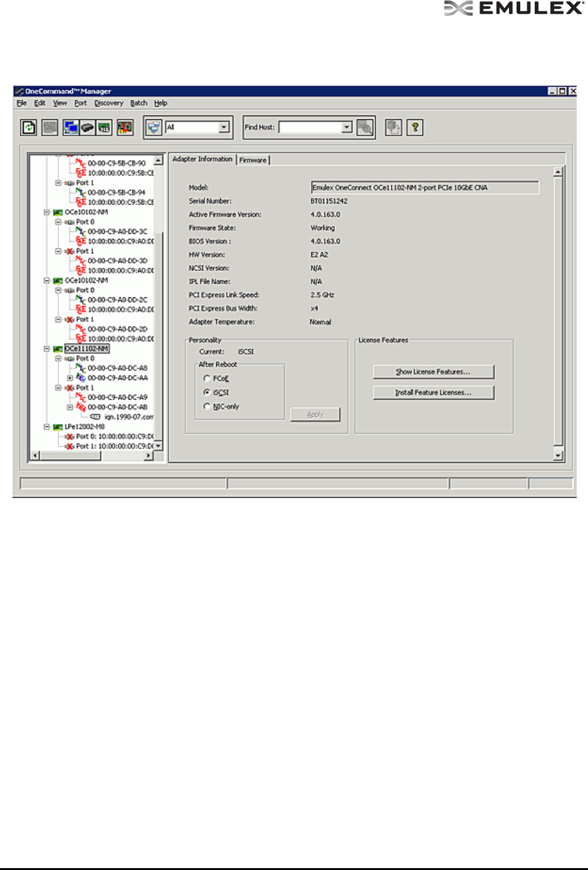Select red NIC icon for 00-00-C9-A0-DD-3D
This screenshot has height=870, width=588.
point(81,260)
